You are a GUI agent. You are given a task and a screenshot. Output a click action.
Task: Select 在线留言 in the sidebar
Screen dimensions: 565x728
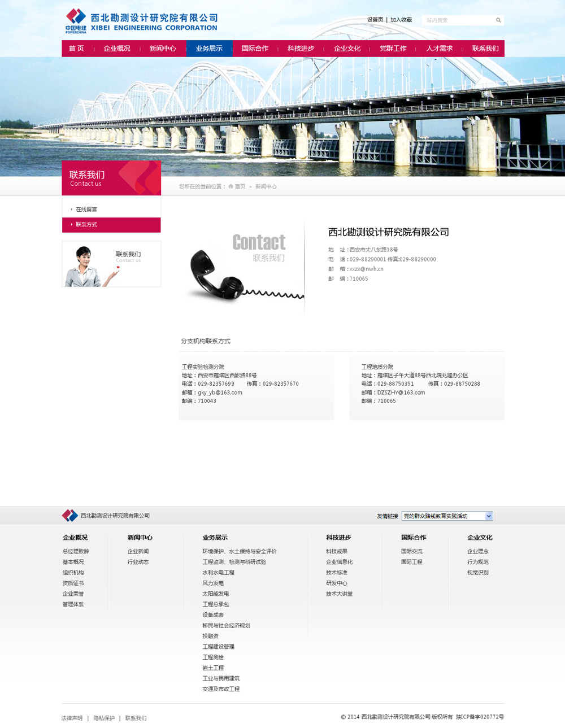pos(86,210)
